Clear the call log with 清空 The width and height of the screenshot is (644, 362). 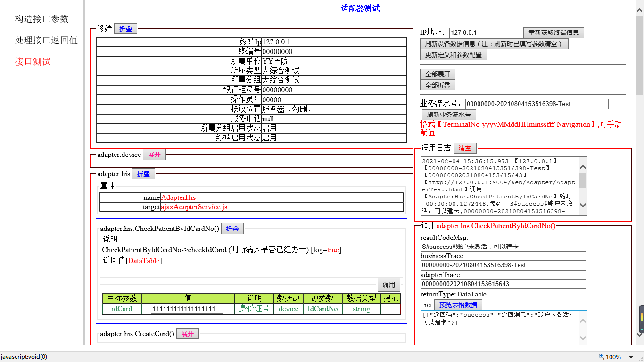click(x=465, y=148)
